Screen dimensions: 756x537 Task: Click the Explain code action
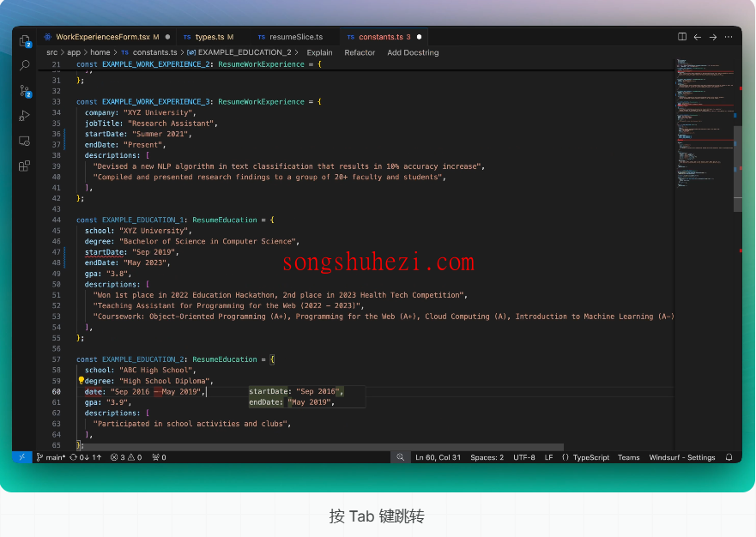(320, 52)
